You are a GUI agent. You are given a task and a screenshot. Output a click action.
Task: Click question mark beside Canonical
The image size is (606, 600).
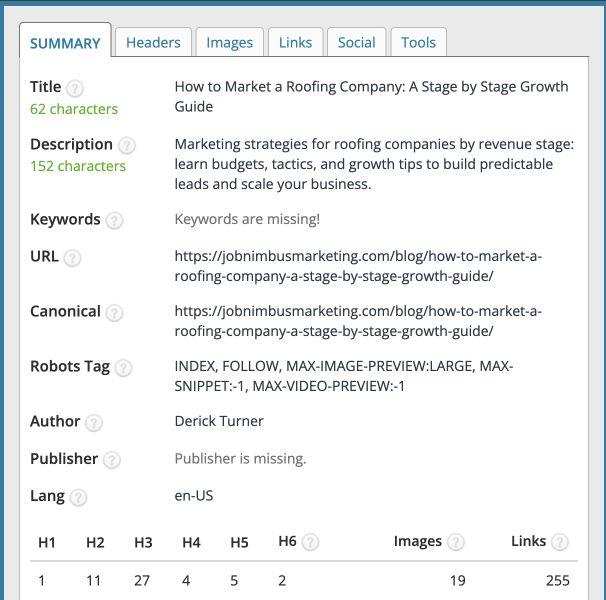114,312
